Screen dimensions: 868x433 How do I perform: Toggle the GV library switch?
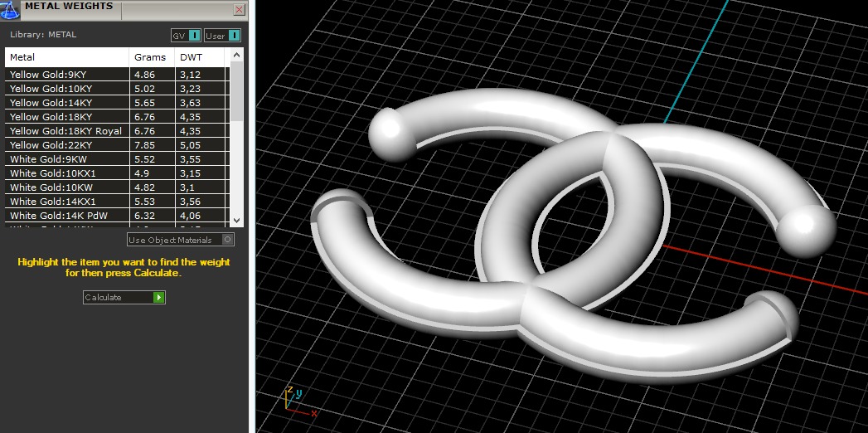click(x=186, y=36)
